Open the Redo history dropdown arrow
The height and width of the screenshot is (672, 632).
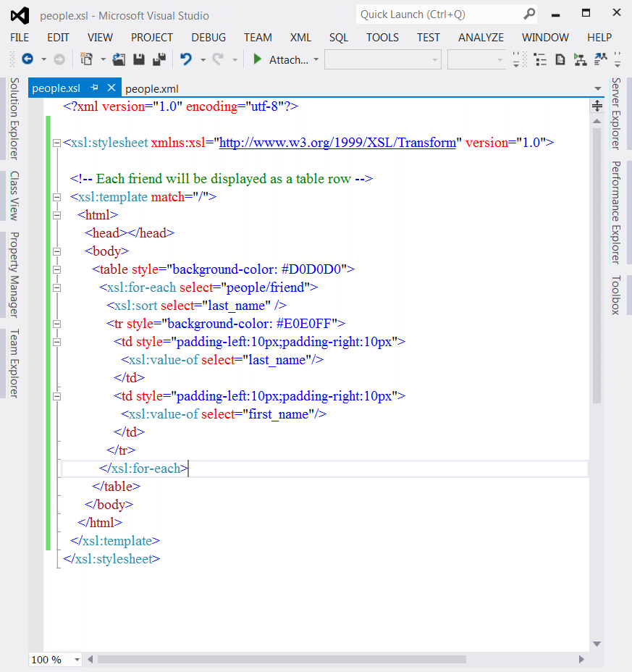click(x=235, y=59)
